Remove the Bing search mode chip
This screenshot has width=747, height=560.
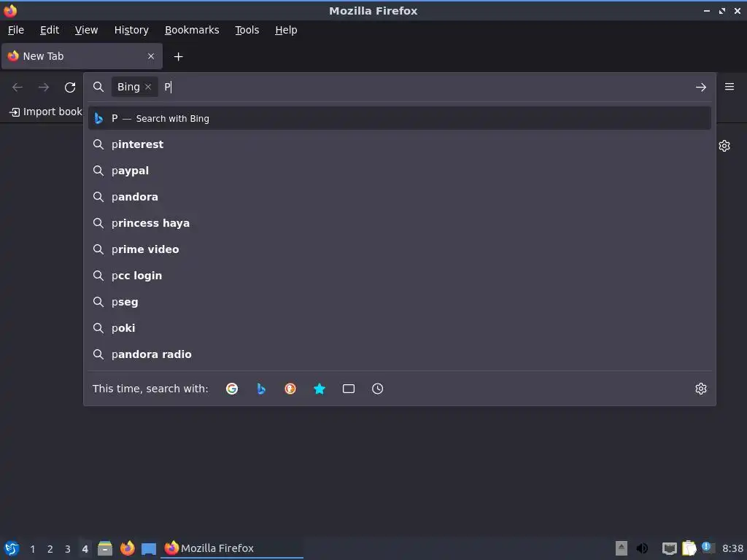(x=148, y=87)
